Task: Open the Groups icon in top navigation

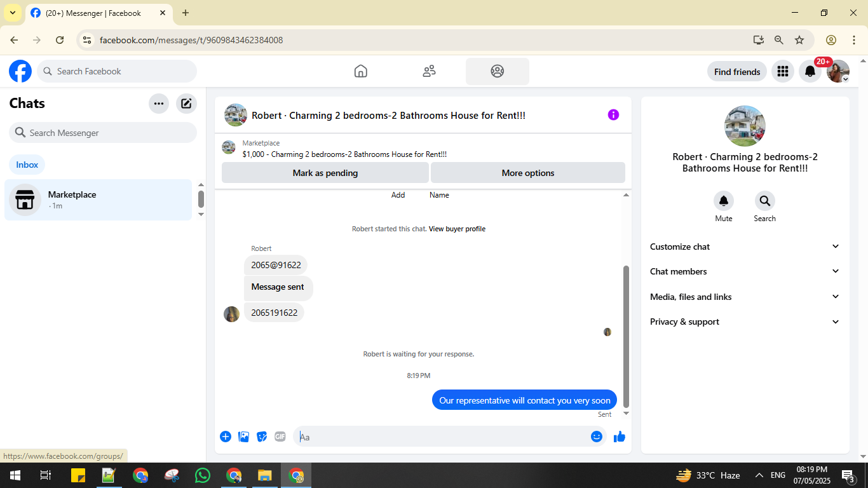Action: pyautogui.click(x=498, y=71)
